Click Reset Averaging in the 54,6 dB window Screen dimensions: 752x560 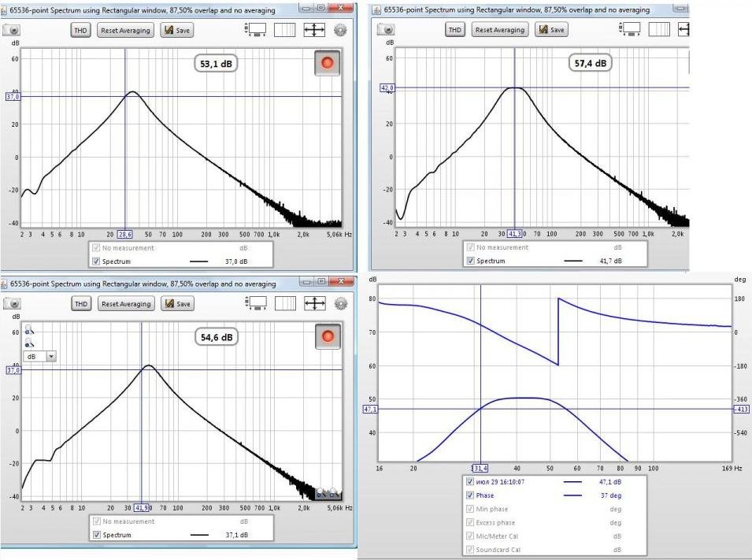[126, 304]
